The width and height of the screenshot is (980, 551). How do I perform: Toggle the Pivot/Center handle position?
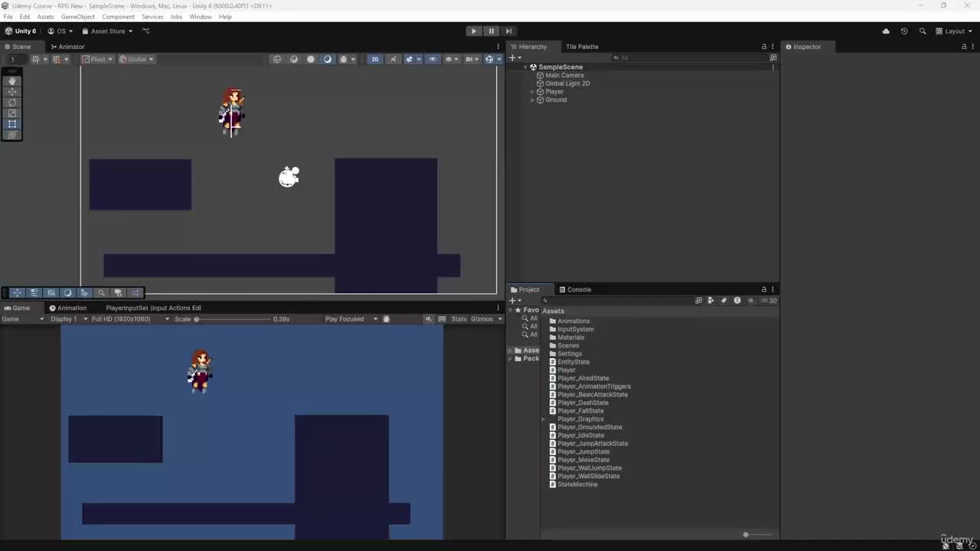(97, 59)
